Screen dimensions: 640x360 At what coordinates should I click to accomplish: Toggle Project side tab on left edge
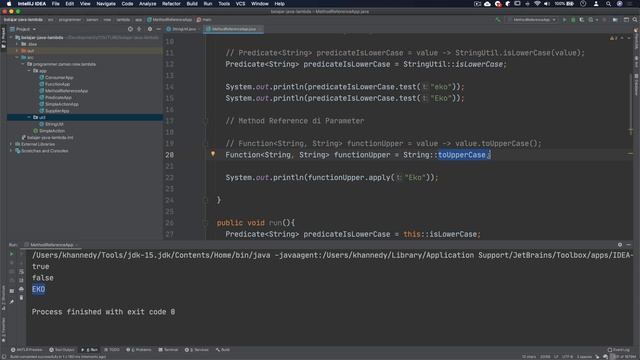[4, 38]
